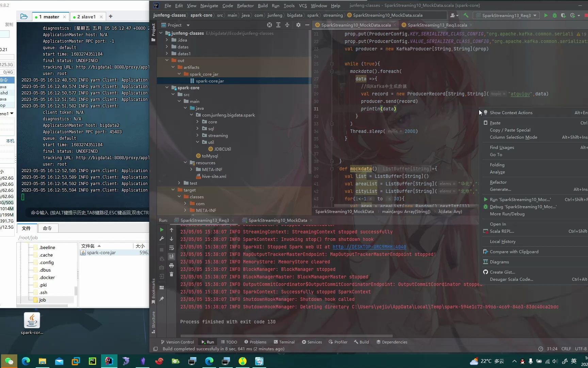Image resolution: width=588 pixels, height=368 pixels.
Task: Switch to SparkStreaming13_Req3.scala editor tab
Action: 437,25
